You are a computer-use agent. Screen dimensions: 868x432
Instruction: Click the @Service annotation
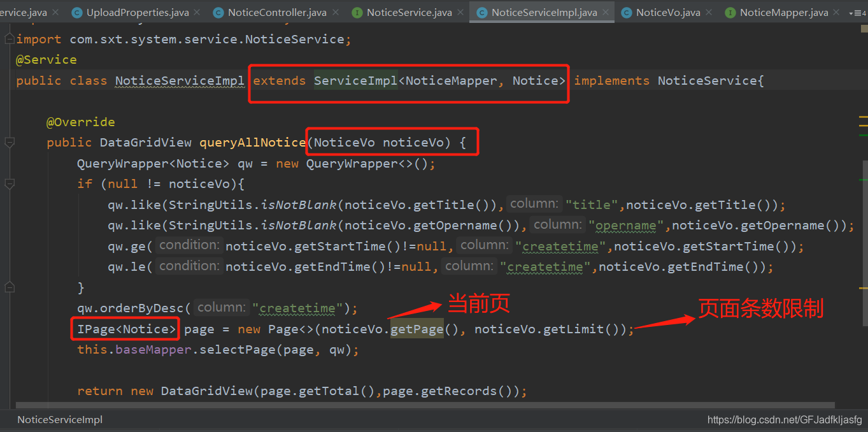[46, 59]
